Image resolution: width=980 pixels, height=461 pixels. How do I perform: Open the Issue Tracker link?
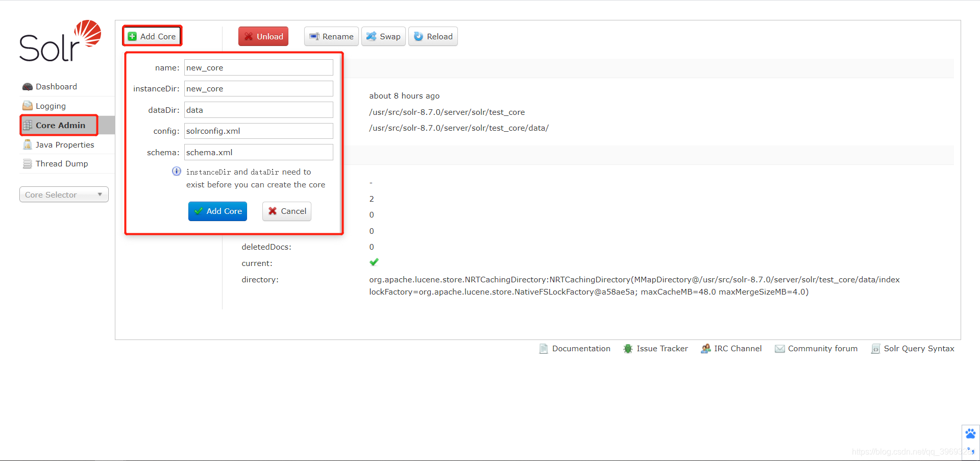click(662, 349)
